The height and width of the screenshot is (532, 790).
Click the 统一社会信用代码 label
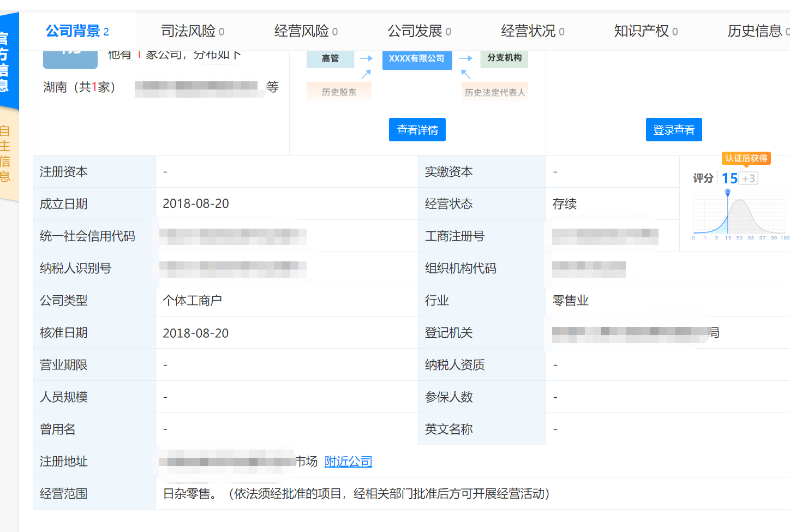click(x=87, y=236)
